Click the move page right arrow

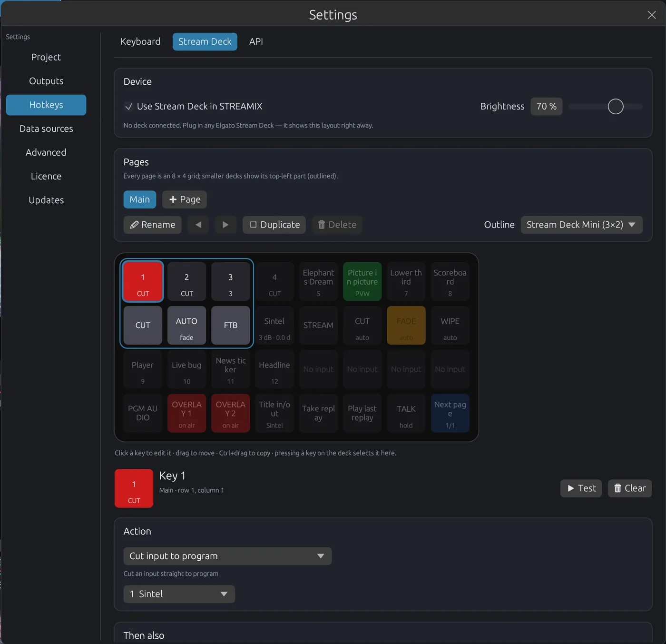tap(225, 225)
